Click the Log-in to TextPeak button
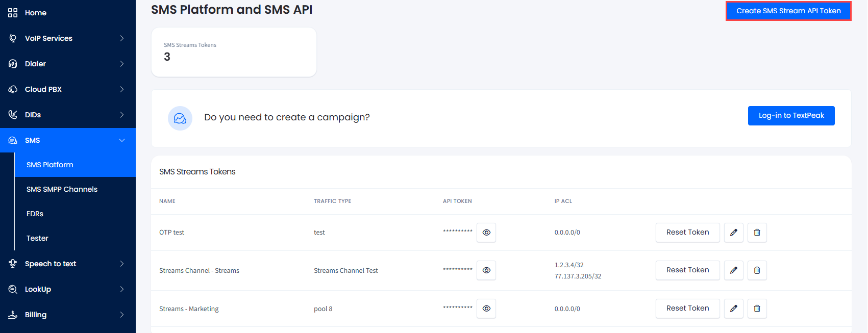Viewport: 868px width, 333px height. 791,116
